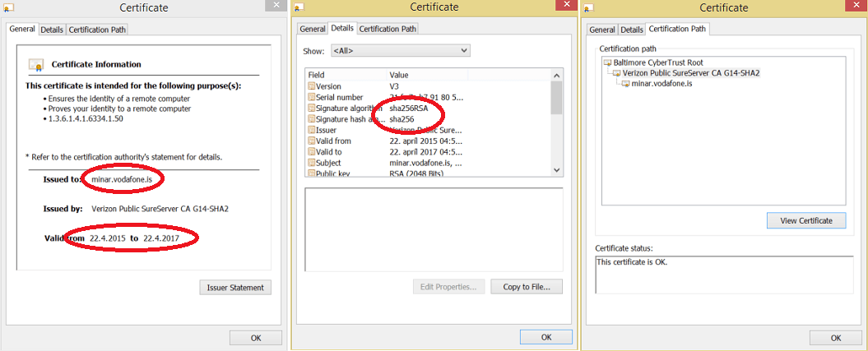Screen dimensions: 868x351
Task: Click OK in left Certificate window
Action: [x=256, y=338]
